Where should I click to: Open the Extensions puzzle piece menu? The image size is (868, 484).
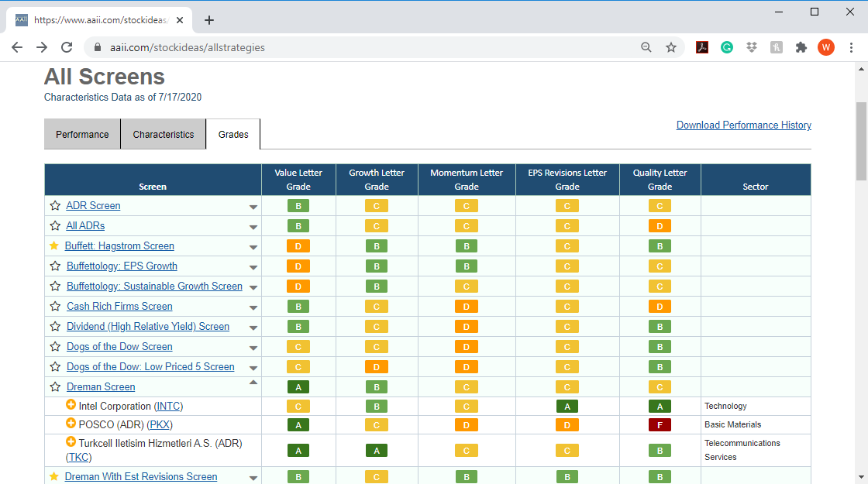pos(801,47)
